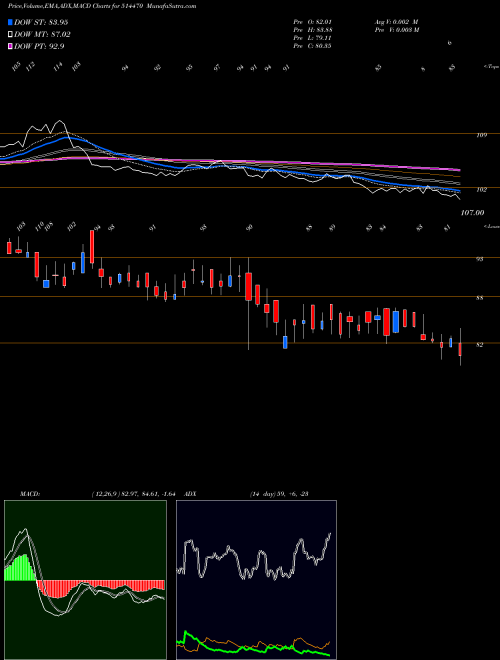The image size is (500, 660).
Task: Select the 'DOW ST: 83.93' legend text
Action: [x=41, y=22]
